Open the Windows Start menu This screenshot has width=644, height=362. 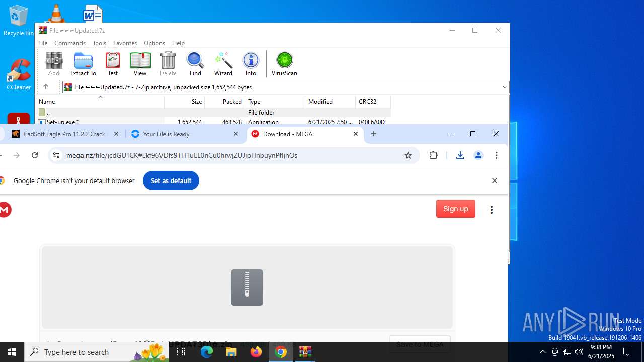pos(12,352)
